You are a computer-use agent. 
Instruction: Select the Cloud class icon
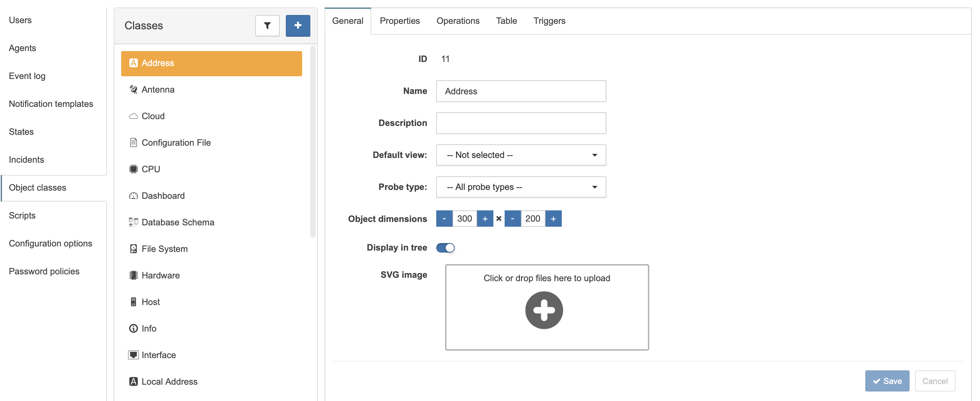pyautogui.click(x=133, y=116)
